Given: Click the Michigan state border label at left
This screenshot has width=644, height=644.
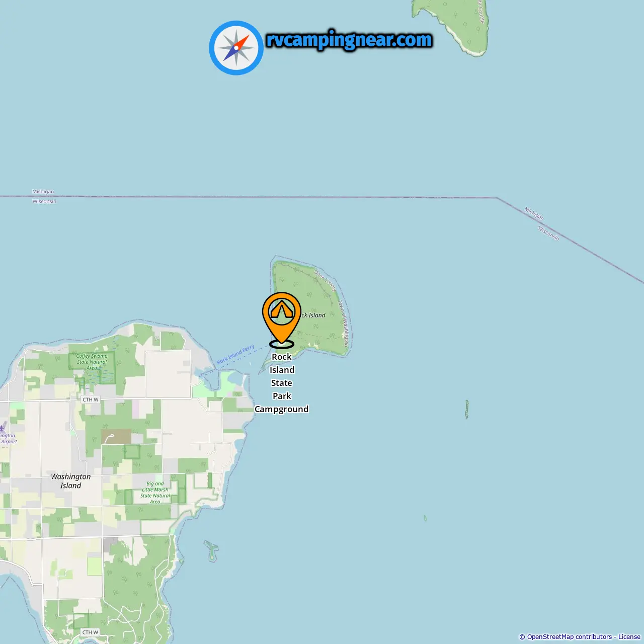Looking at the screenshot, I should (43, 192).
